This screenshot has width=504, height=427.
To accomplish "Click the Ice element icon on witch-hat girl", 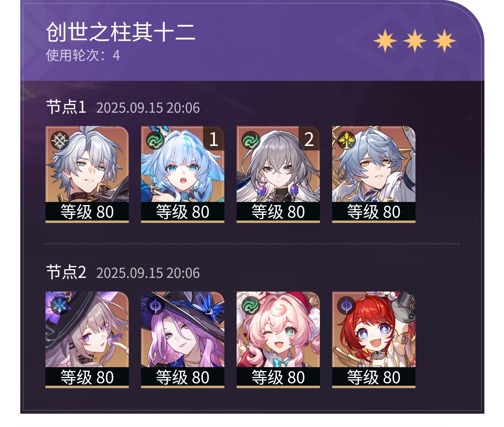I will coord(59,306).
